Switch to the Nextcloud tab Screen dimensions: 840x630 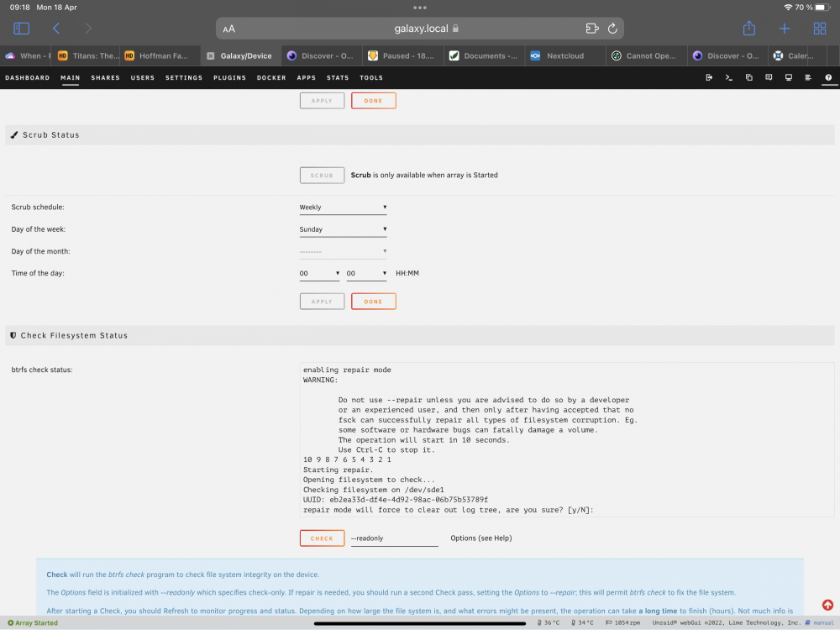tap(564, 55)
